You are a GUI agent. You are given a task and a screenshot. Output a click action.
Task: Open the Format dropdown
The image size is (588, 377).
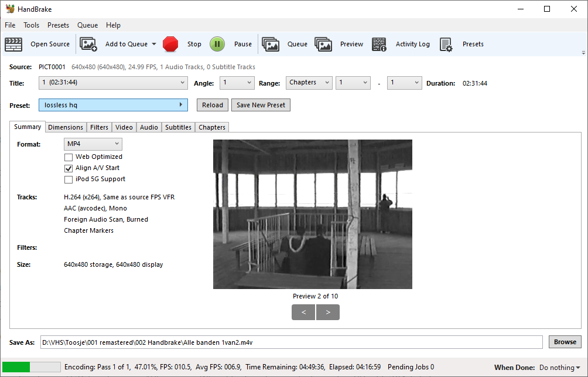93,144
